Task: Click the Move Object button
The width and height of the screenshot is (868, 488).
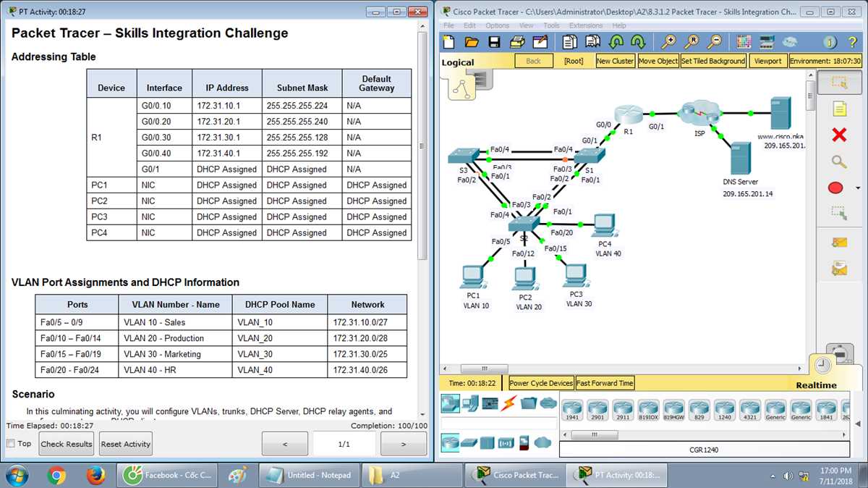Action: click(x=658, y=61)
